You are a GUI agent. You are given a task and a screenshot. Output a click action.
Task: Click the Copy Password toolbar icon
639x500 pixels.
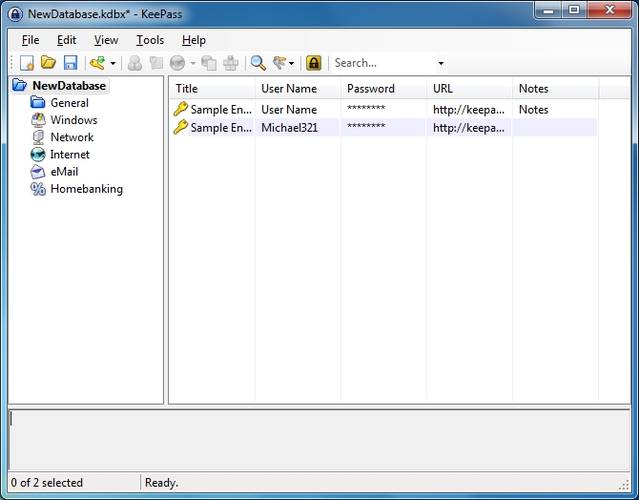(156, 63)
